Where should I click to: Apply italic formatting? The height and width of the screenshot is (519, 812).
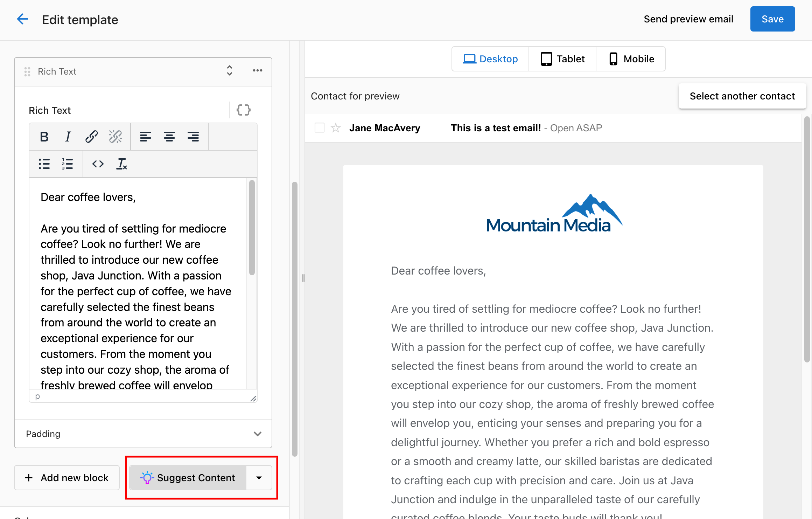(68, 137)
